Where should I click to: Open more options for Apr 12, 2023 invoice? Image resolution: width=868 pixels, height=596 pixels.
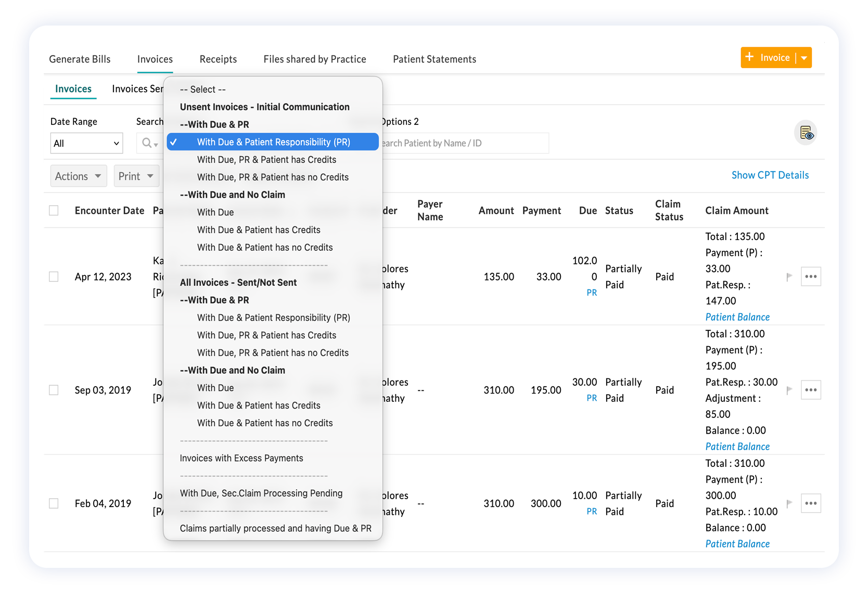[x=811, y=276]
